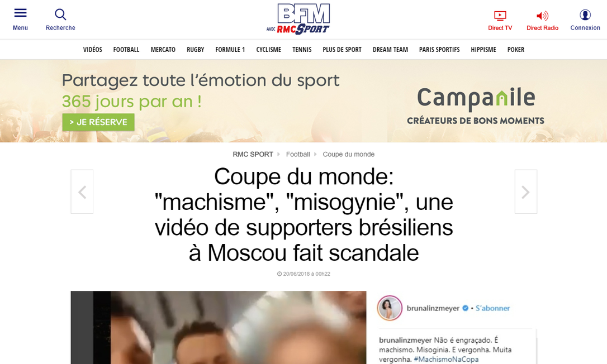This screenshot has width=607, height=364.
Task: Follow brunalinzmeyer via S'abonner link
Action: 492,308
